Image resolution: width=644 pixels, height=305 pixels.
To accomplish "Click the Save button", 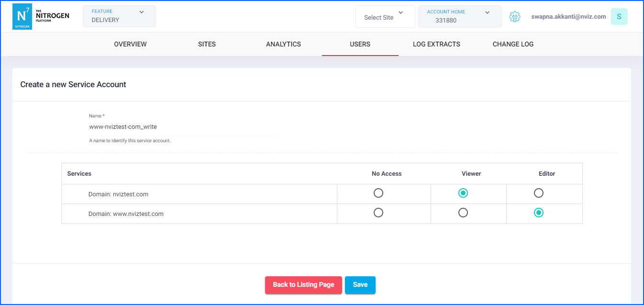I will click(x=360, y=285).
